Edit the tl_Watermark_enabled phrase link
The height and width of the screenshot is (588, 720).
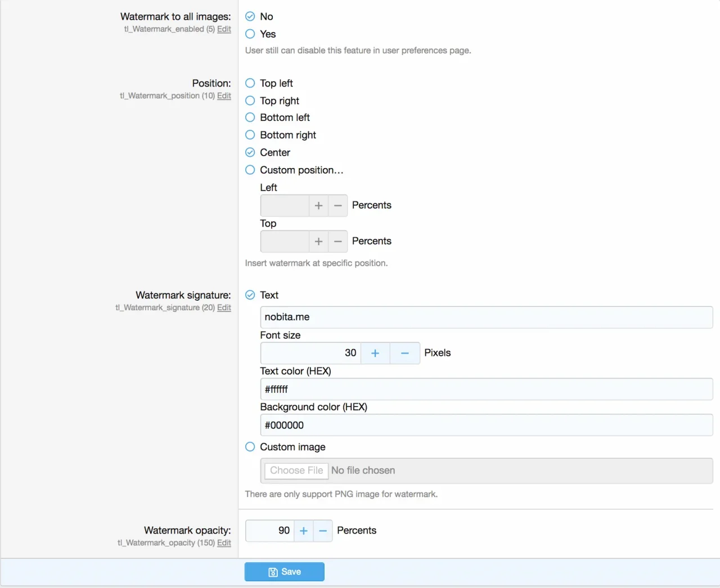tap(224, 29)
